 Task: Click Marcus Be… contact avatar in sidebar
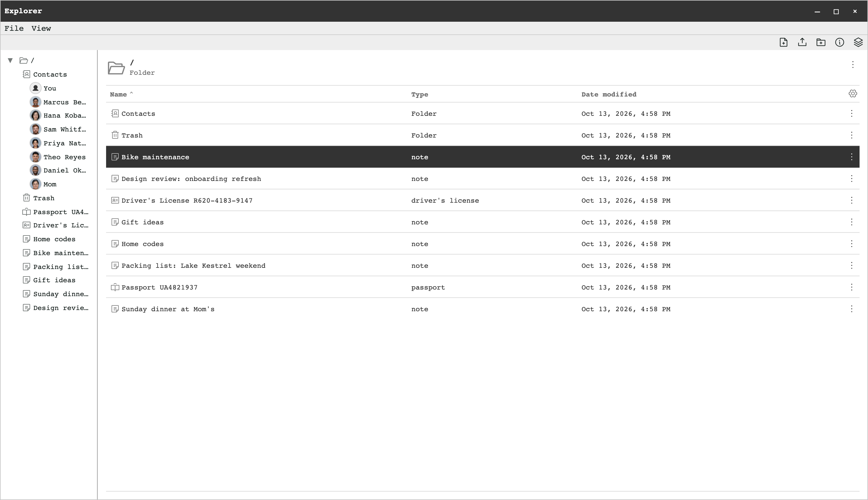tap(35, 102)
